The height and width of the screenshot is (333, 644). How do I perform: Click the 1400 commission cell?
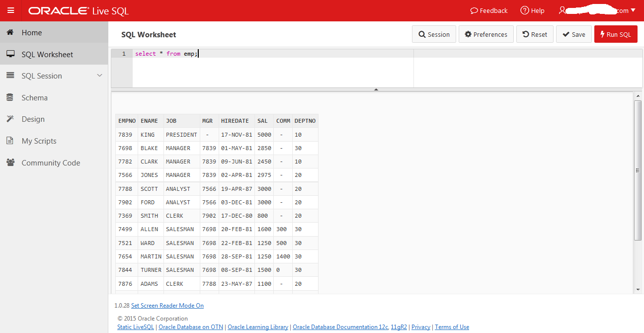pos(282,256)
